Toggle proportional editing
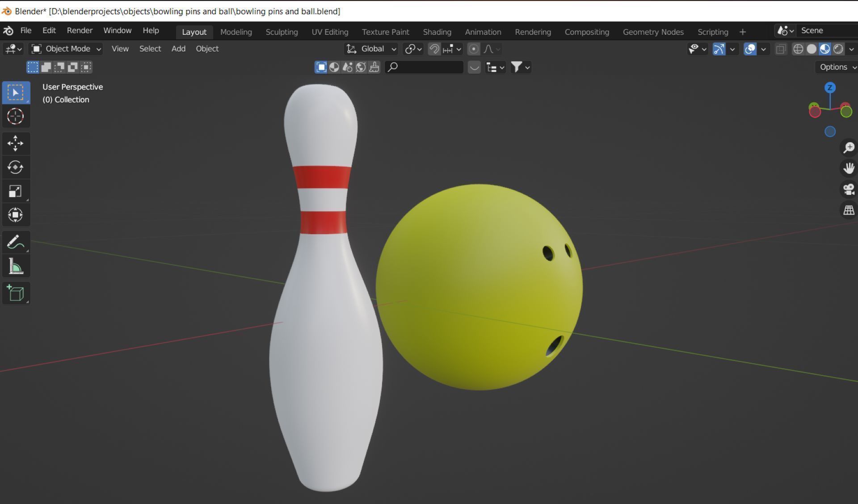 coord(474,49)
